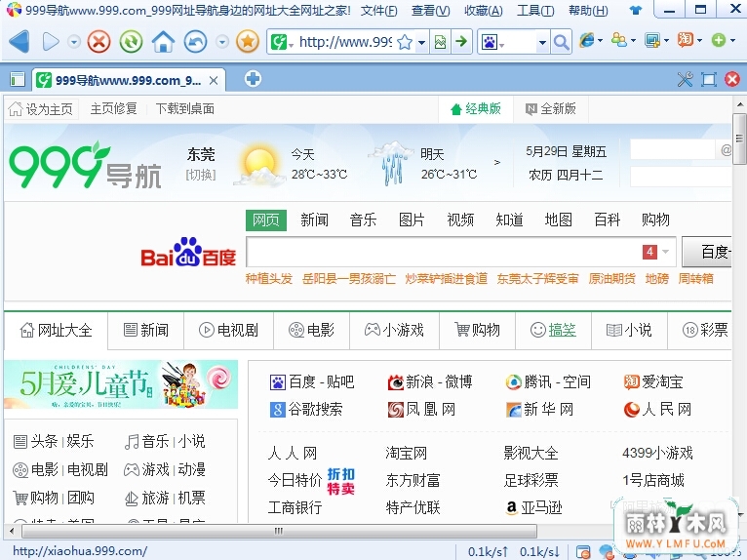Open new tab with the plus button
This screenshot has height=560, width=747.
[x=253, y=79]
